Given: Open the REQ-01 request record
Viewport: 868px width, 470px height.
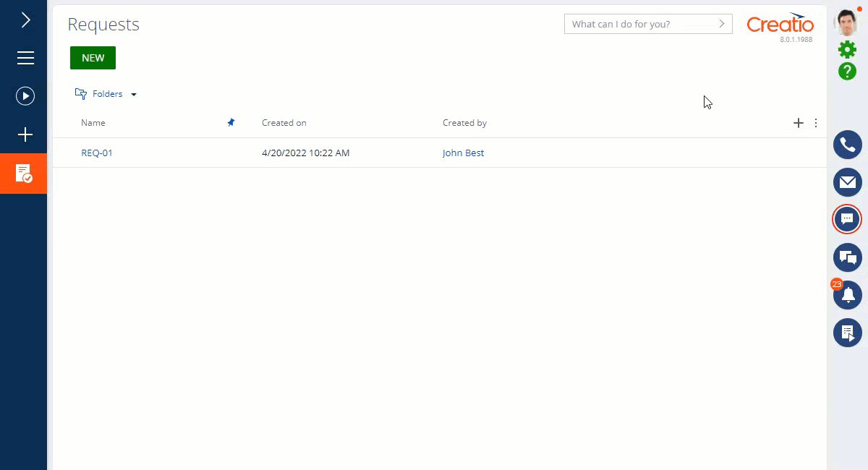Looking at the screenshot, I should [97, 153].
